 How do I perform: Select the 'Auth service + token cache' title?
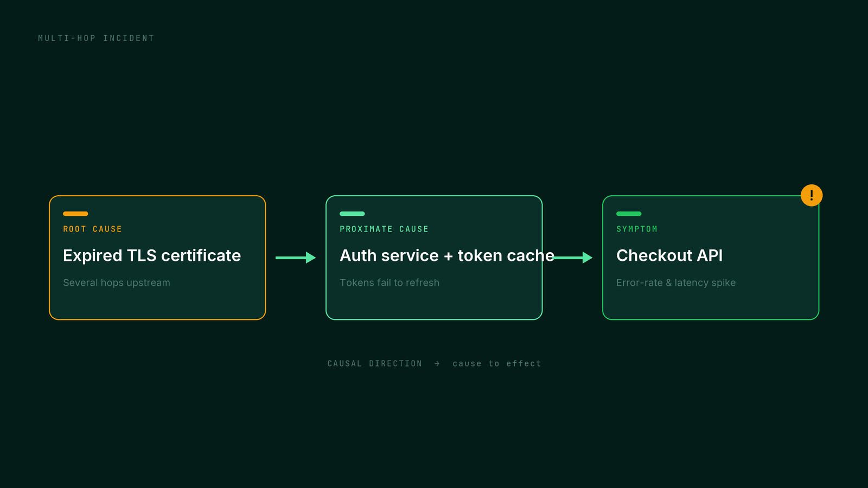pos(447,255)
